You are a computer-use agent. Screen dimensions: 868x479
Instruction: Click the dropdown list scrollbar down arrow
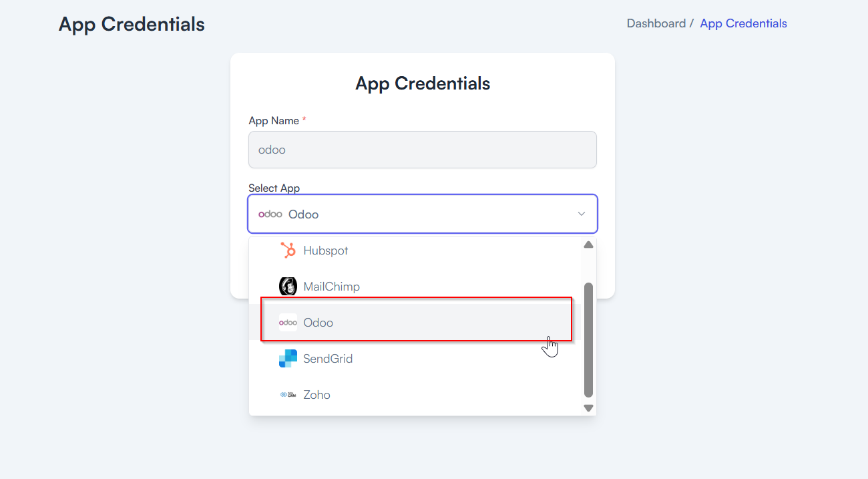[x=588, y=408]
